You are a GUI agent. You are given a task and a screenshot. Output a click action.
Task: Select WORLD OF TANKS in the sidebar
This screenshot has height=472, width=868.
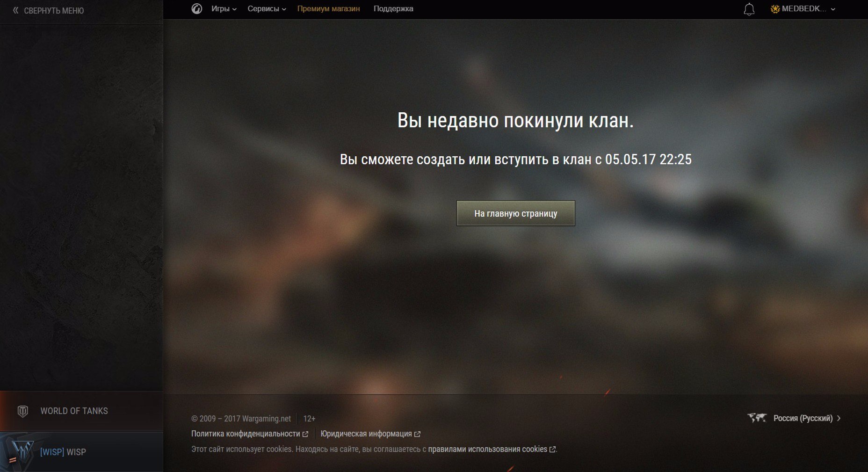[x=74, y=411]
